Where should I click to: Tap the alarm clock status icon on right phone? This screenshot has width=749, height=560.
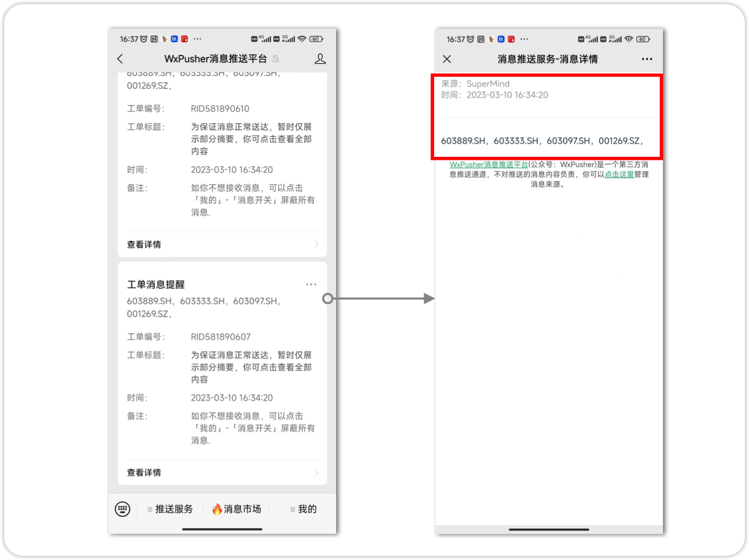pos(470,39)
